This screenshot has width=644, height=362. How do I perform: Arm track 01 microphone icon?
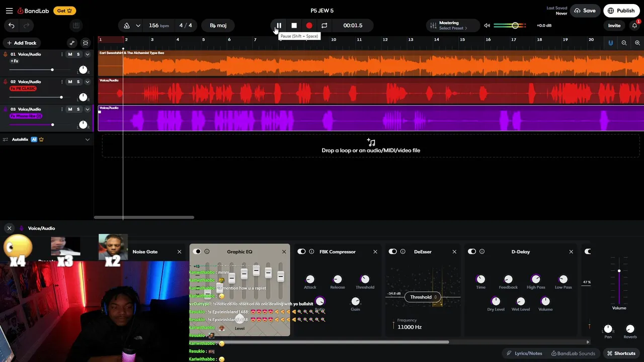(x=6, y=54)
